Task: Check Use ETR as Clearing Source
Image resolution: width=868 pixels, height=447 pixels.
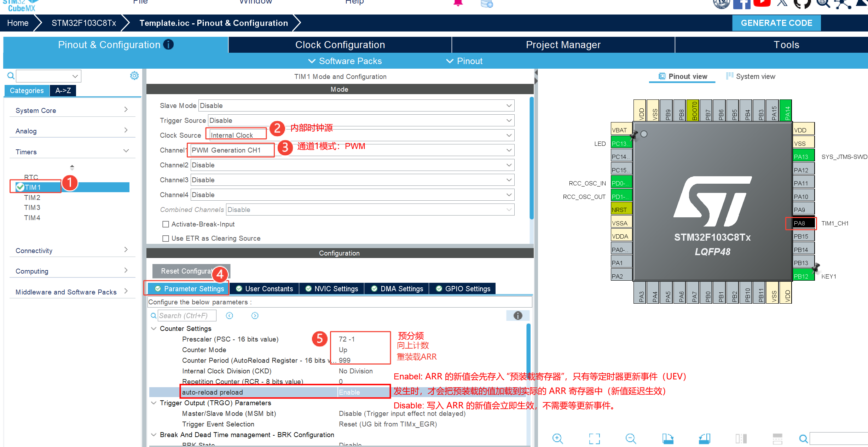Action: click(x=166, y=239)
